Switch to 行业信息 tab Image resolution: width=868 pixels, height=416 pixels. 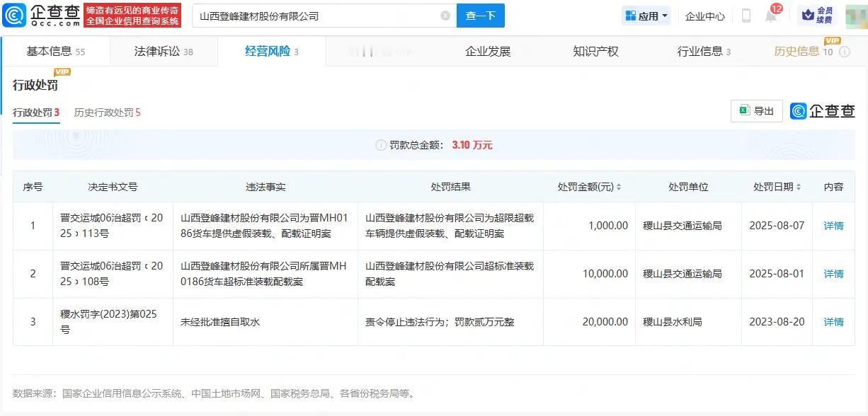tap(704, 52)
